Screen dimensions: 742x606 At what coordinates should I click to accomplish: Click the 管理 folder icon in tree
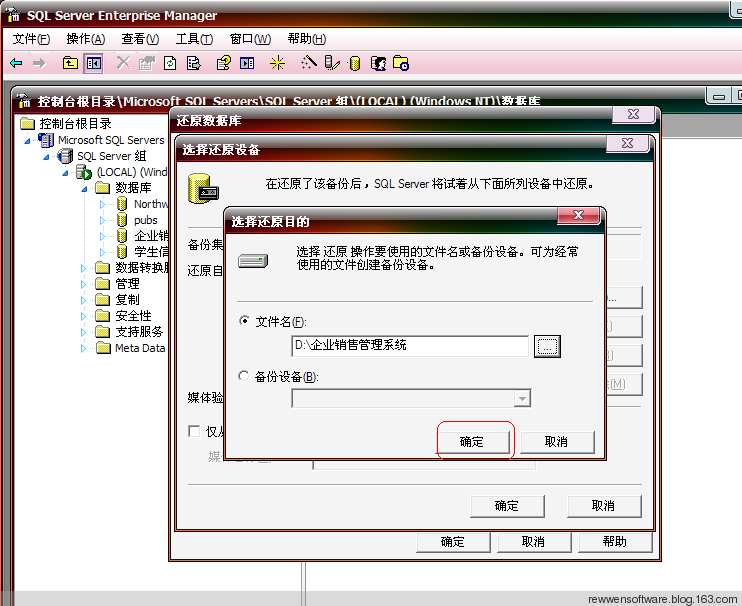pos(103,284)
